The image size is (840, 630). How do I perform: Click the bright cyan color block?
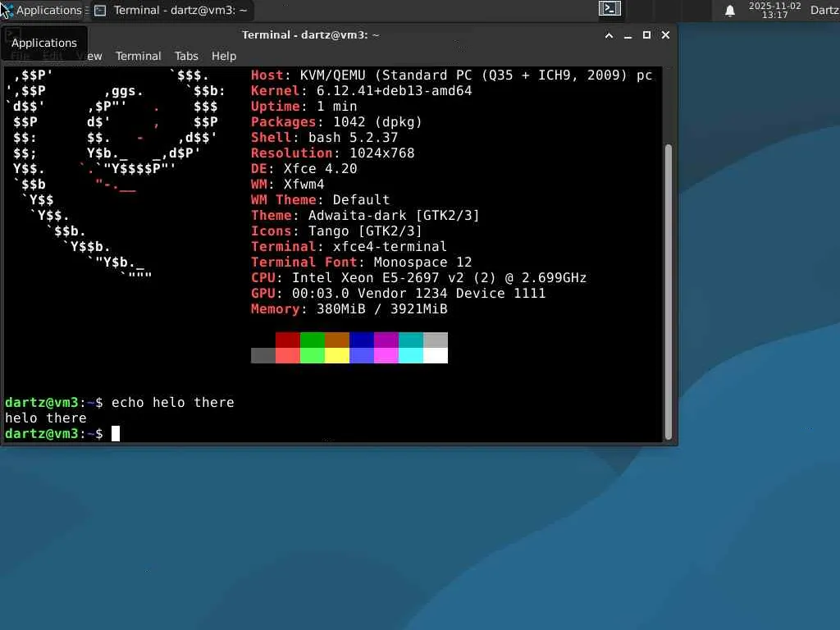coord(411,355)
